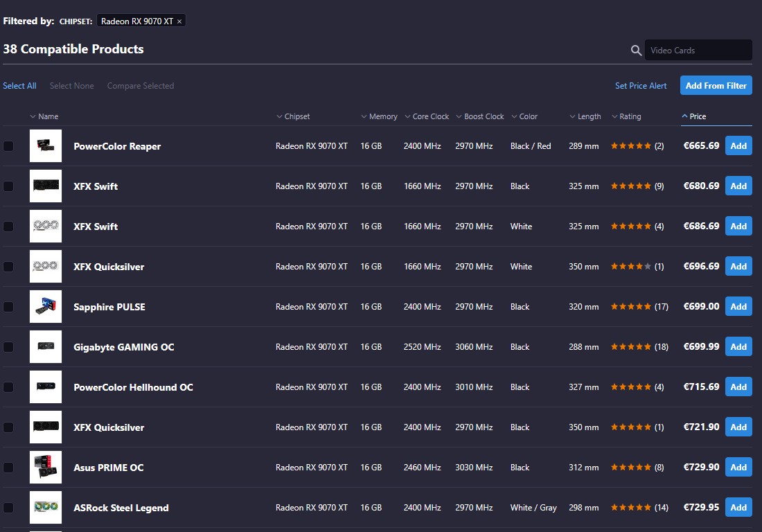Click Gigabyte GAMING OC star rating (18)

point(639,347)
